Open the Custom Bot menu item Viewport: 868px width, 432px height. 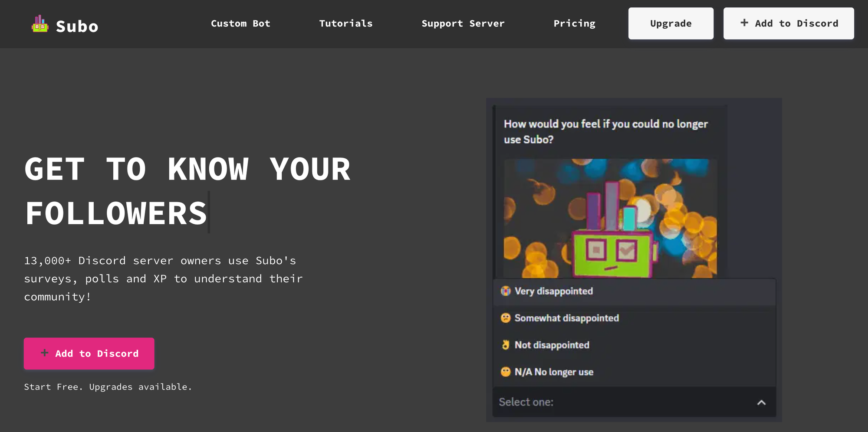240,23
